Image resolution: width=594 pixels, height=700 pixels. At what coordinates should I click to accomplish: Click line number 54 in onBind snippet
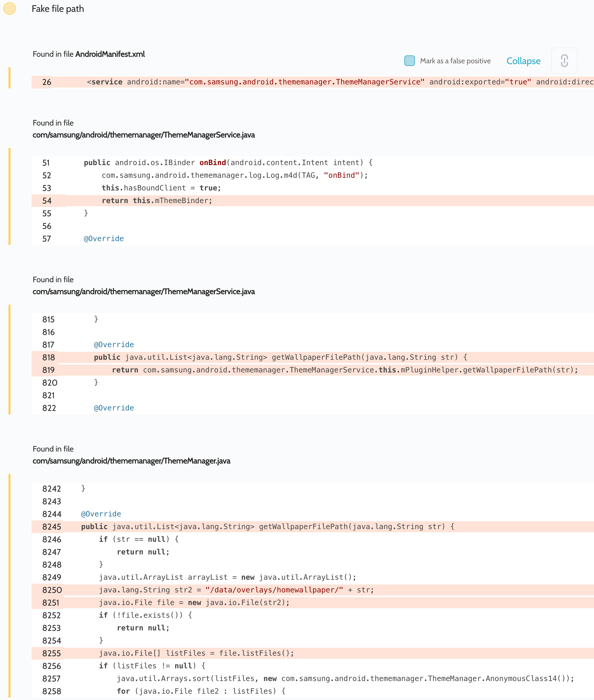click(x=47, y=201)
